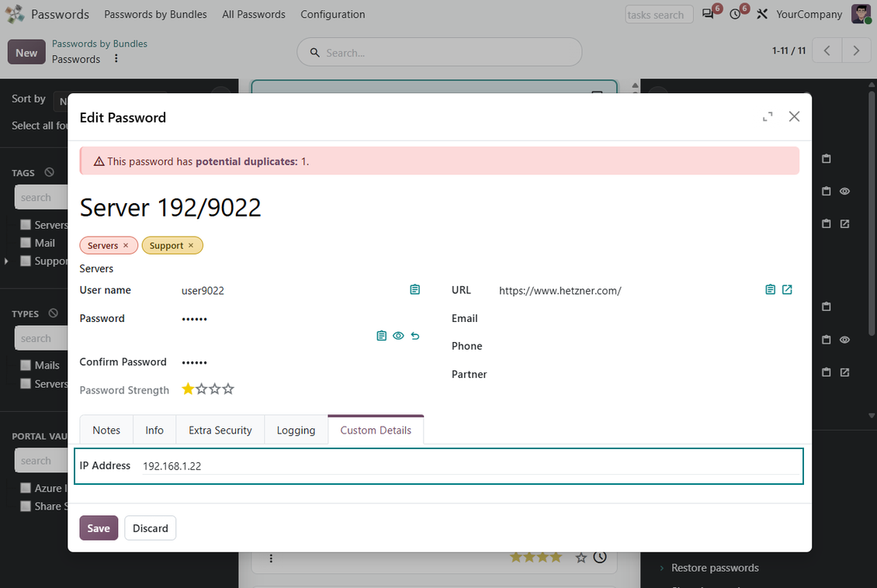Close the Edit Password dialog

(794, 116)
